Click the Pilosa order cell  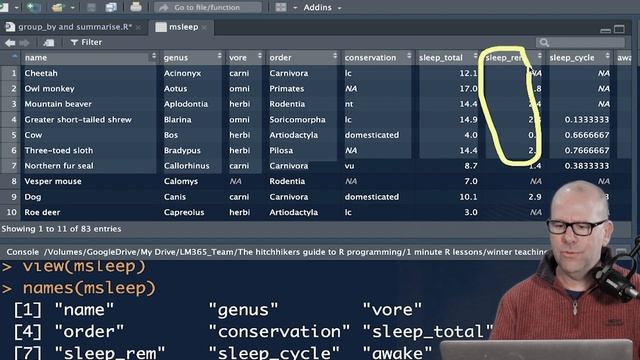click(x=281, y=151)
